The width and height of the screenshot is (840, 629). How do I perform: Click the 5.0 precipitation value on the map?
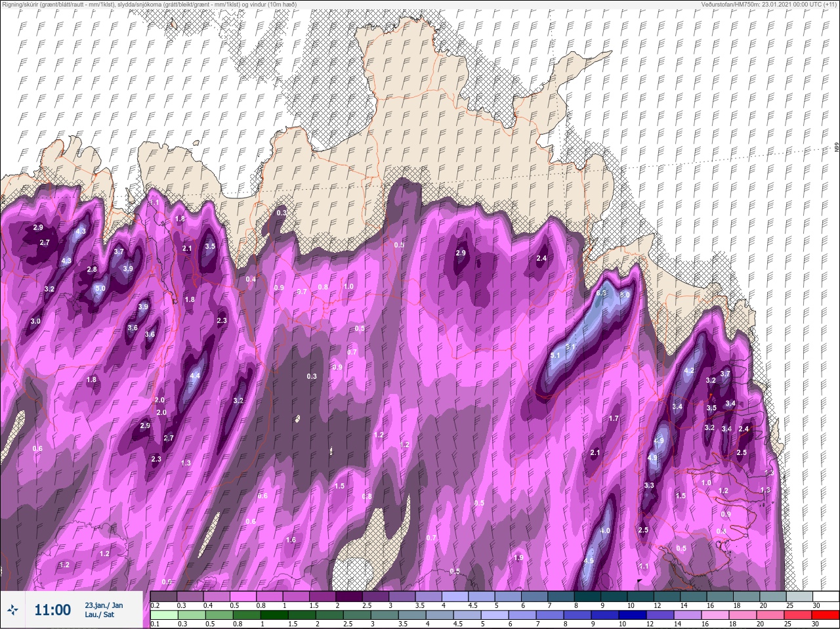tap(100, 288)
